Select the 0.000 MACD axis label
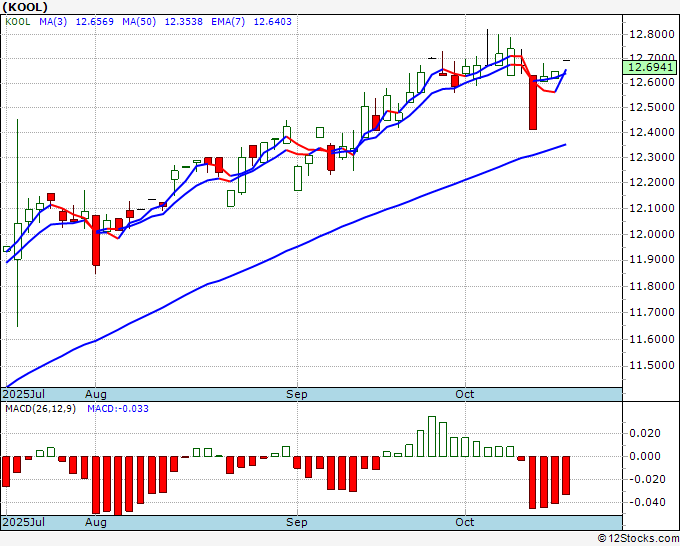This screenshot has height=546, width=680. point(645,456)
